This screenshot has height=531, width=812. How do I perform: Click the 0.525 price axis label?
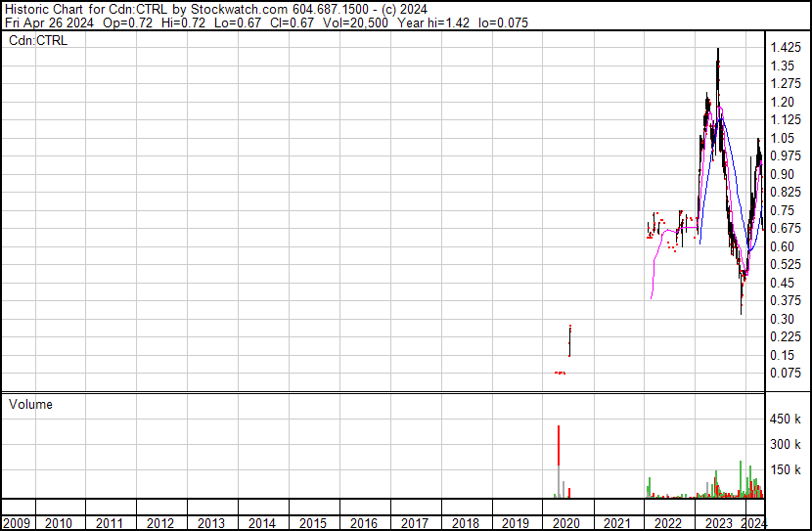(786, 264)
